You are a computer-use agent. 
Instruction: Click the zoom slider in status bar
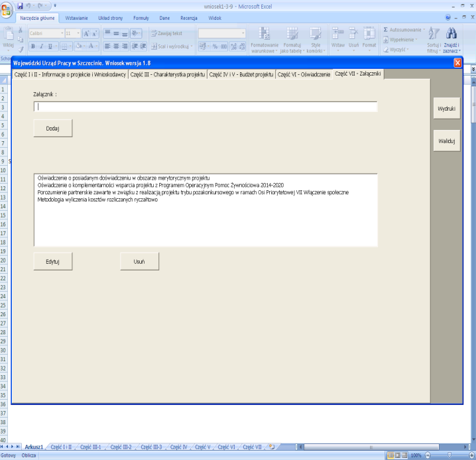(449, 455)
